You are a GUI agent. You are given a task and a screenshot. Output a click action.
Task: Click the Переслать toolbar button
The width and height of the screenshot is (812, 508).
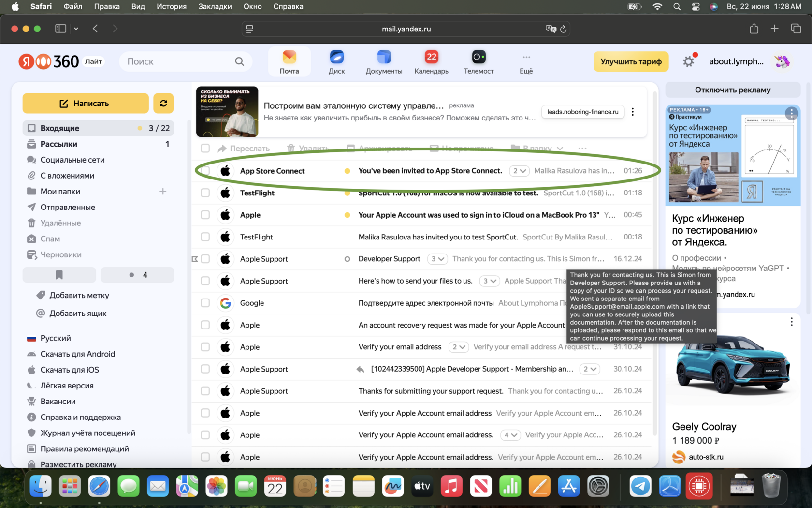pyautogui.click(x=244, y=149)
